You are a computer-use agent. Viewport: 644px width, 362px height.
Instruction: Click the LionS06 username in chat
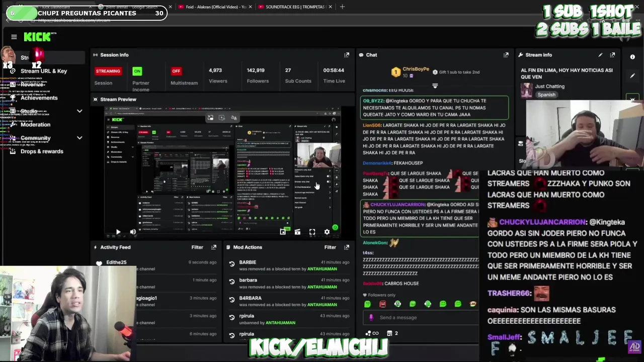click(x=372, y=125)
